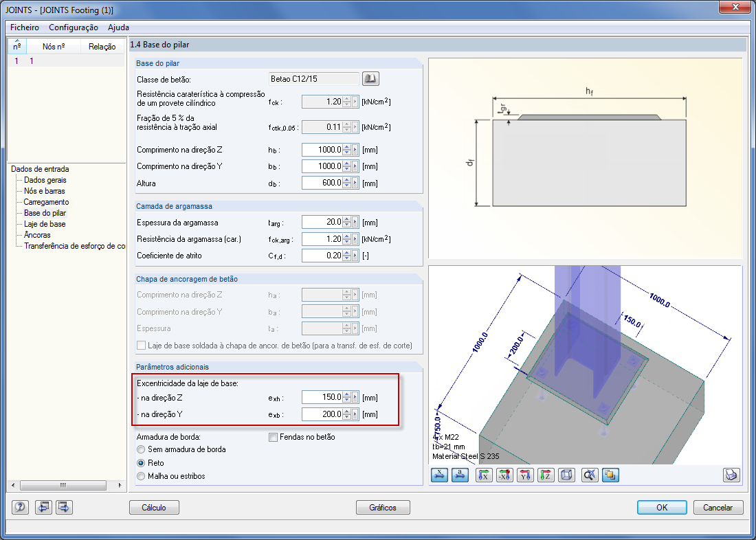Click the Cancelar button

718,508
